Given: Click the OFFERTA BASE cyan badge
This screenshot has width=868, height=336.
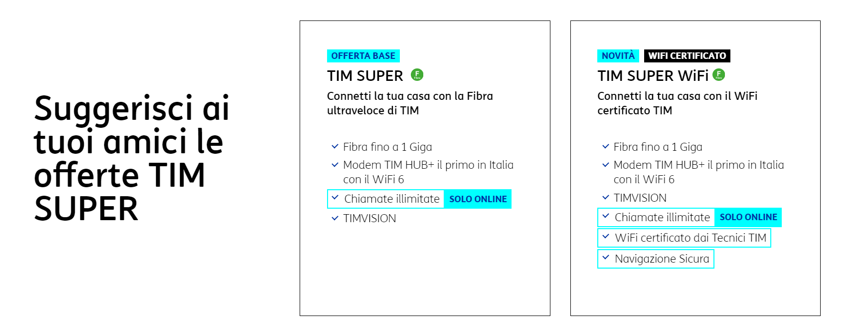Looking at the screenshot, I should [363, 56].
